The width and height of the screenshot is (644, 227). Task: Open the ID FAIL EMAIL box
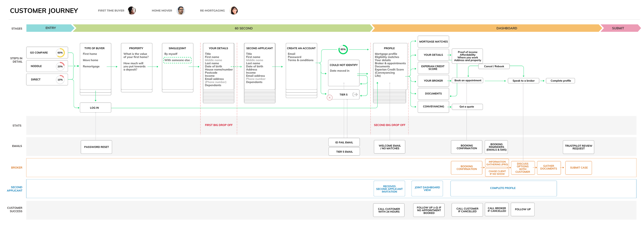(344, 142)
